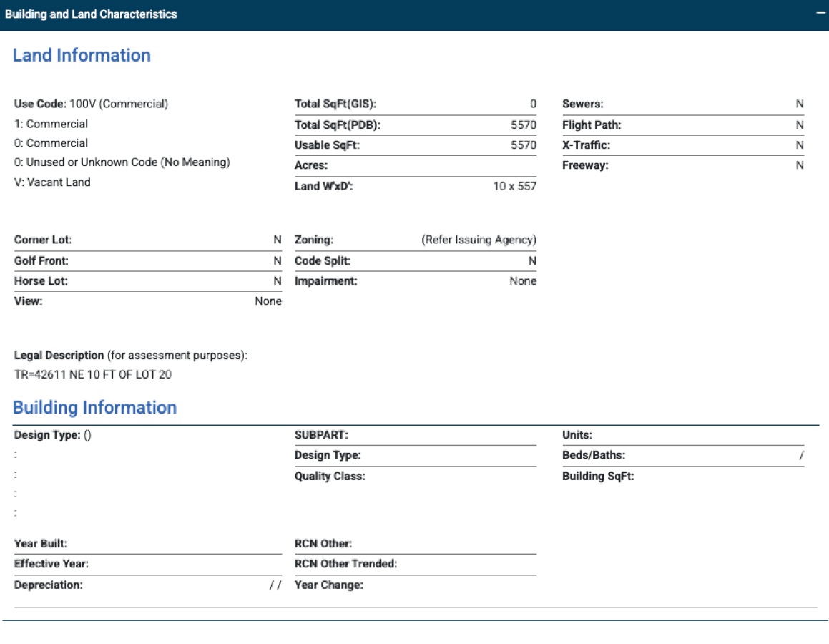Collapse the Building and Land Characteristics panel
The image size is (829, 644).
[820, 14]
